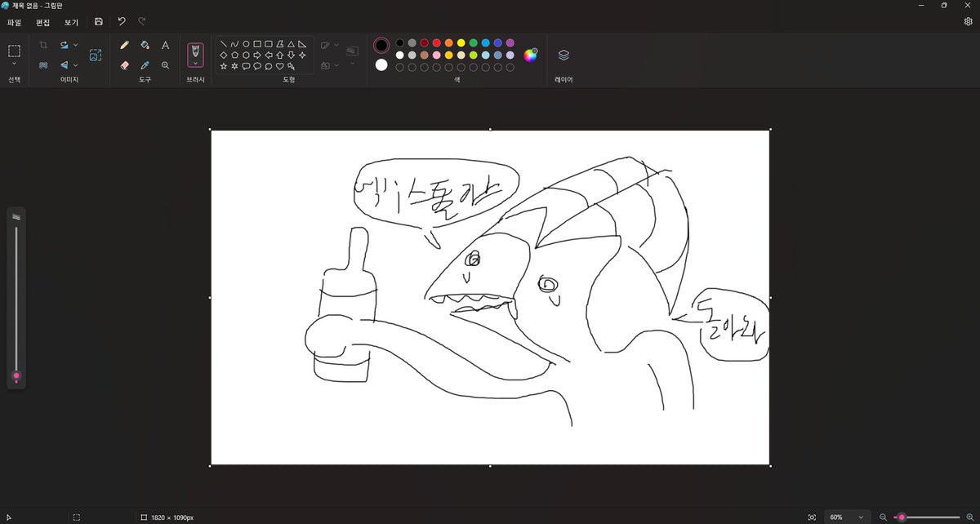The height and width of the screenshot is (524, 980).
Task: Pick the rose pink color swatch
Action: [437, 55]
